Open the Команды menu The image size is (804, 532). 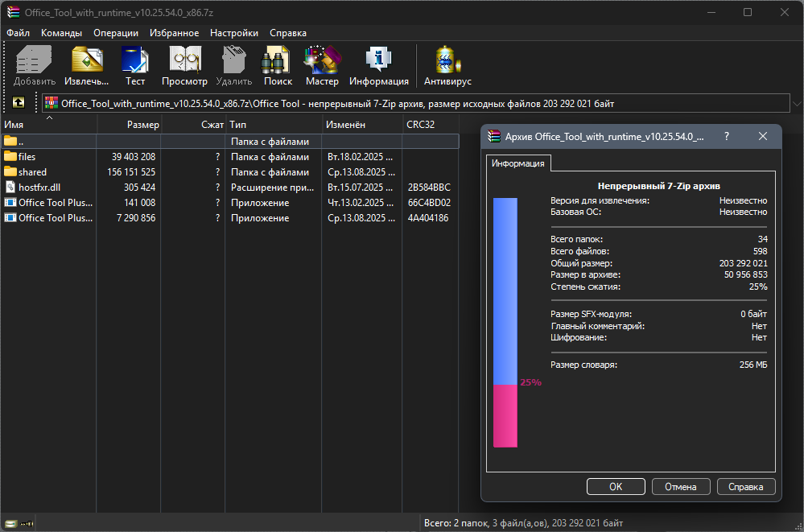(61, 33)
